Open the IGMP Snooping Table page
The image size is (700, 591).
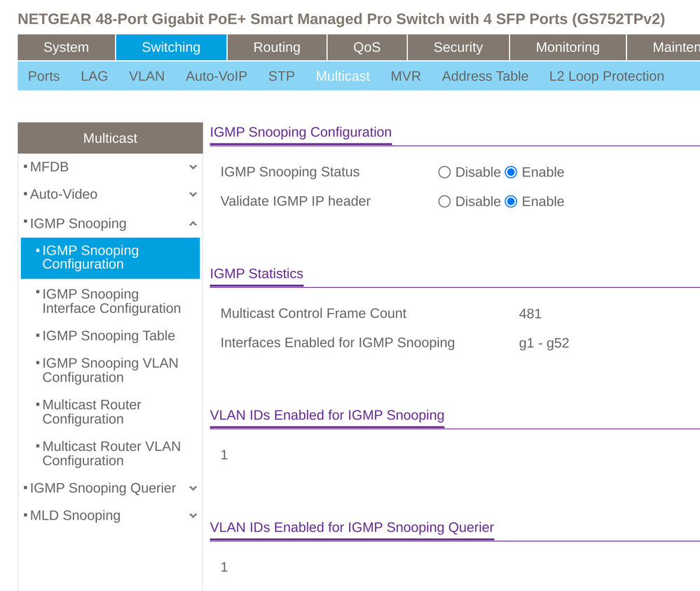109,336
